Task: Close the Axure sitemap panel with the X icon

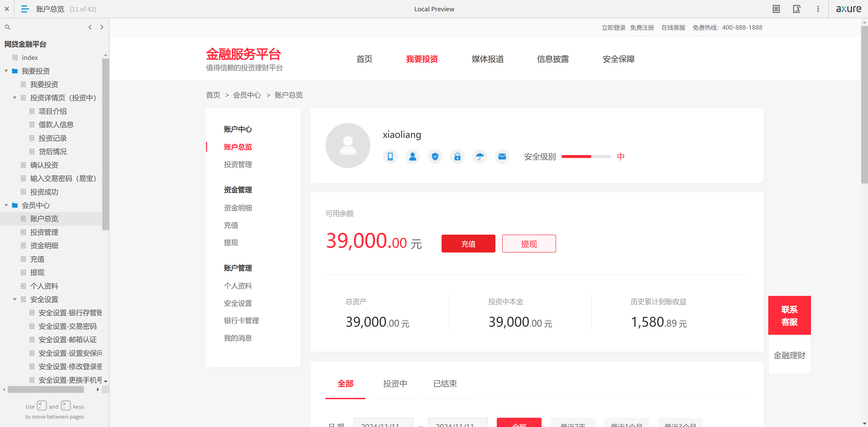Action: click(7, 9)
